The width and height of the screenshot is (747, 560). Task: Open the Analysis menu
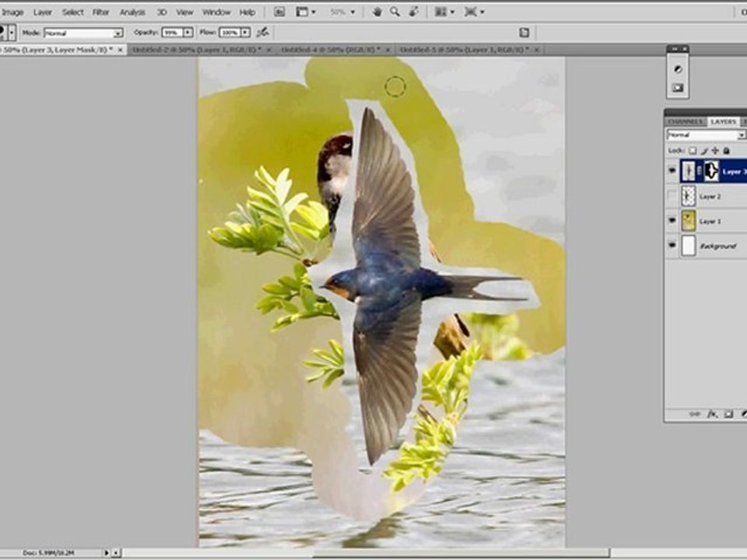132,12
